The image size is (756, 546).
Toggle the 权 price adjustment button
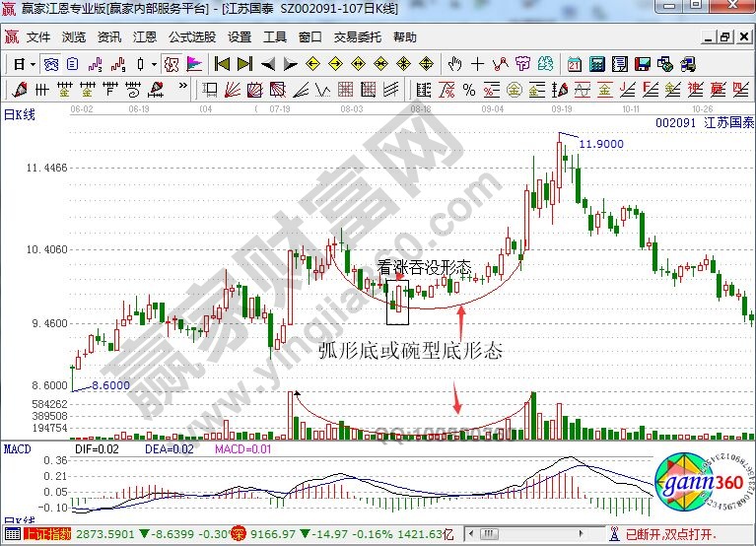click(171, 64)
